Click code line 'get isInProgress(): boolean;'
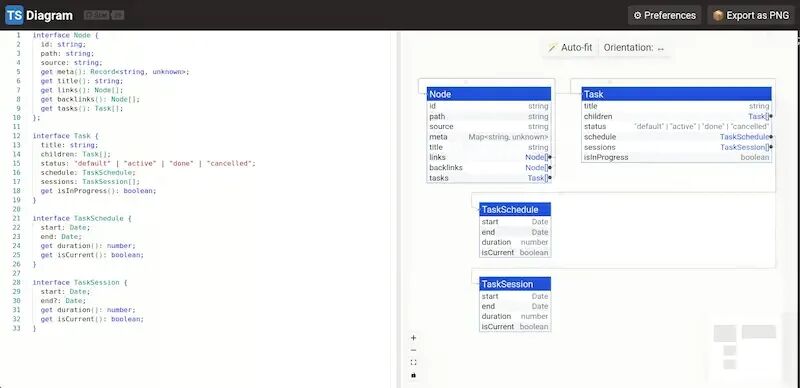 (x=98, y=191)
